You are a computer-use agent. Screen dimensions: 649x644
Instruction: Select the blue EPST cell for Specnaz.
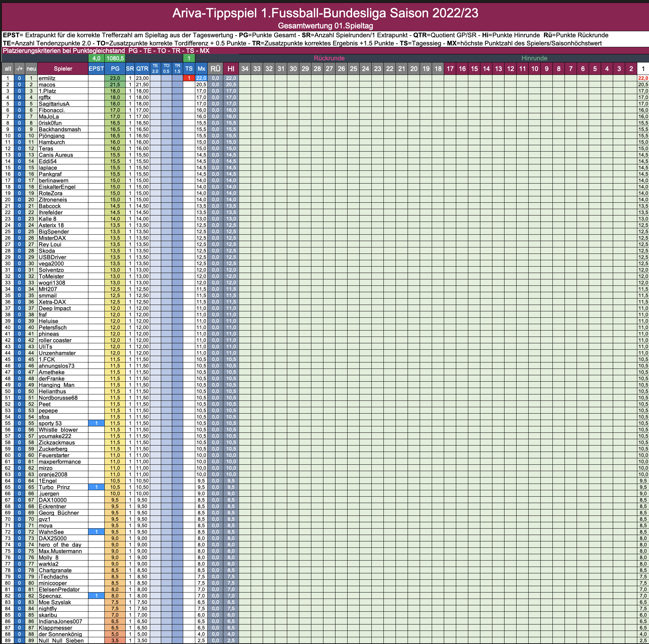(96, 596)
